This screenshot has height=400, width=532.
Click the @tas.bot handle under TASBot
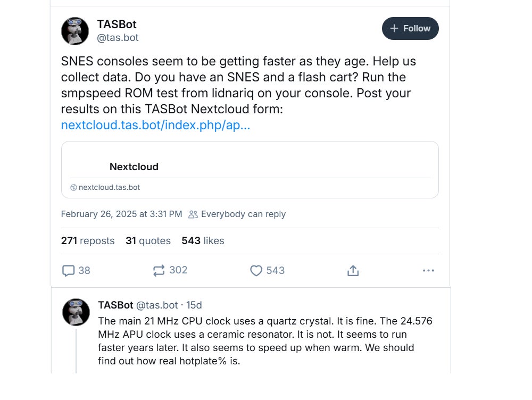[x=118, y=37]
